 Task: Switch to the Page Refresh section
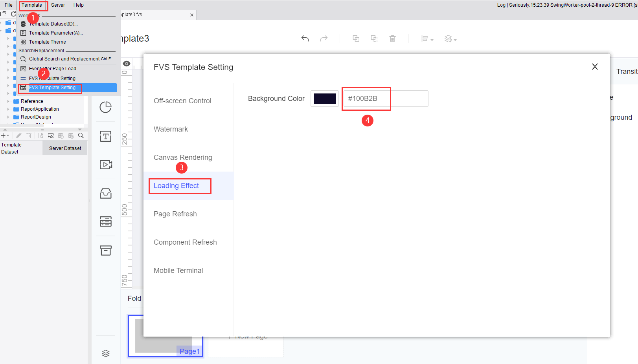[175, 214]
